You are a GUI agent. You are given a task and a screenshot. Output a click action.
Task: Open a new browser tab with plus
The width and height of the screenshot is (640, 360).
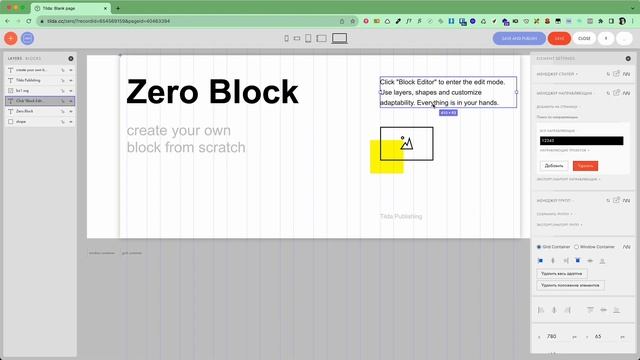118,8
